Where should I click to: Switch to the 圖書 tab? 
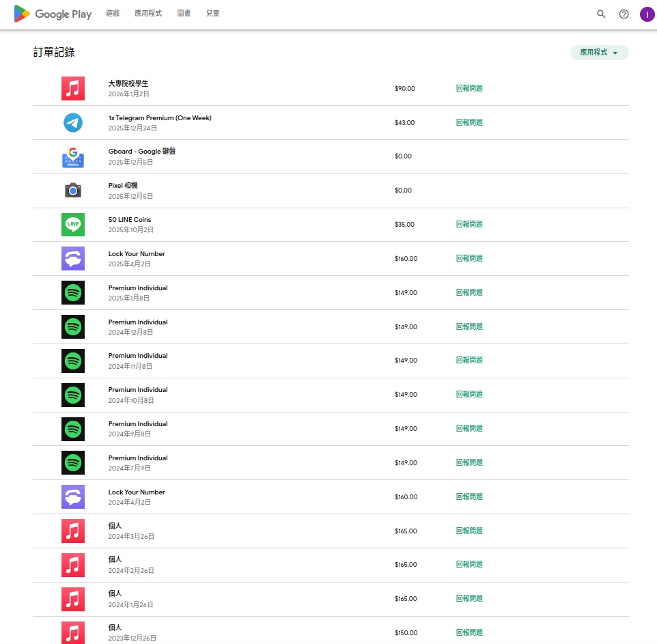[184, 14]
